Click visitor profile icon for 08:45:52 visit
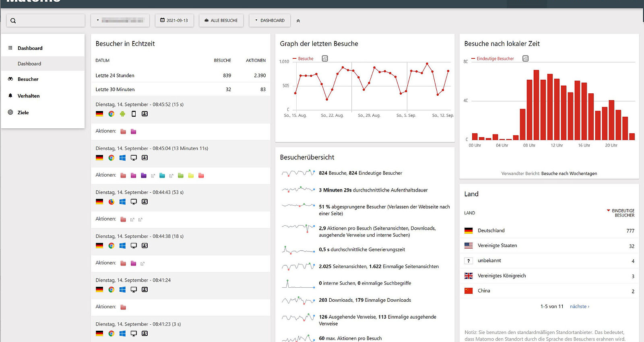Image resolution: width=644 pixels, height=342 pixels. 145,114
